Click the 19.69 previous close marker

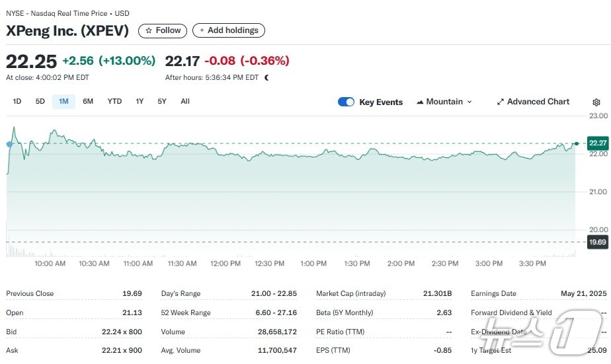pos(598,242)
